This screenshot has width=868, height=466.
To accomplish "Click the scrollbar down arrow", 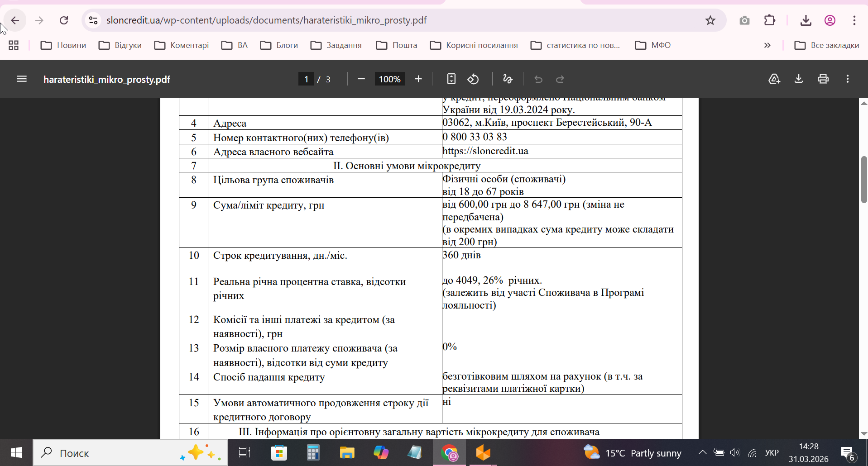I will pyautogui.click(x=864, y=433).
